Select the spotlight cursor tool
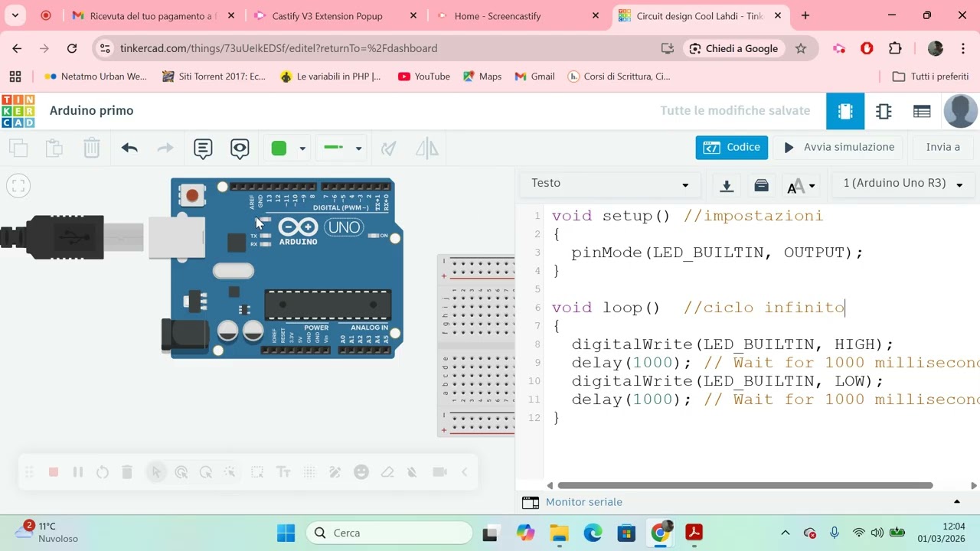Image resolution: width=980 pixels, height=551 pixels. [206, 472]
